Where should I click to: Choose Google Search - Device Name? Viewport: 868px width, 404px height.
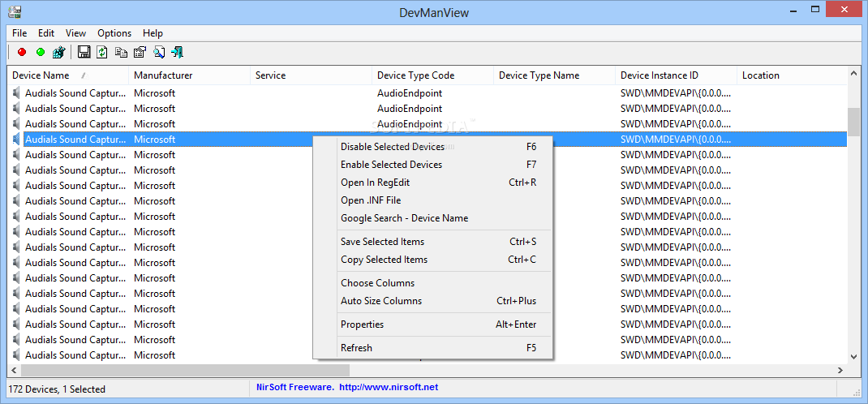tap(433, 218)
